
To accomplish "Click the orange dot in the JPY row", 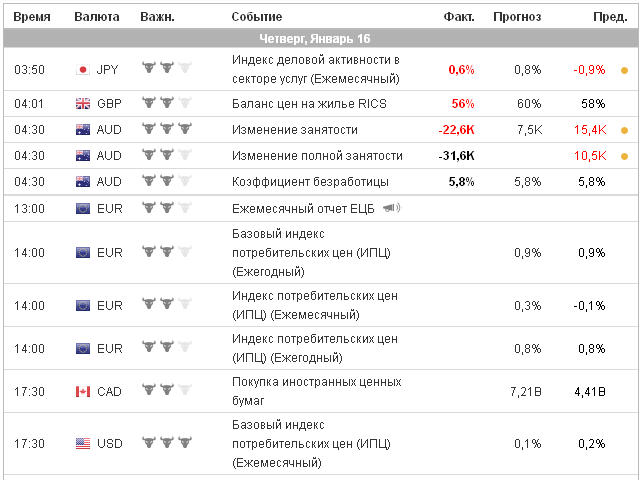I will [x=624, y=70].
